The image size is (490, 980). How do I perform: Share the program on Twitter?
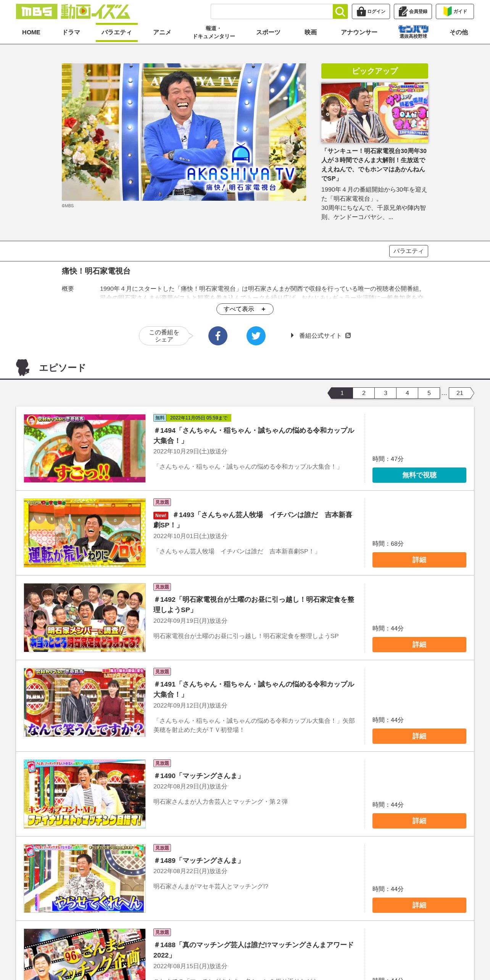(256, 336)
